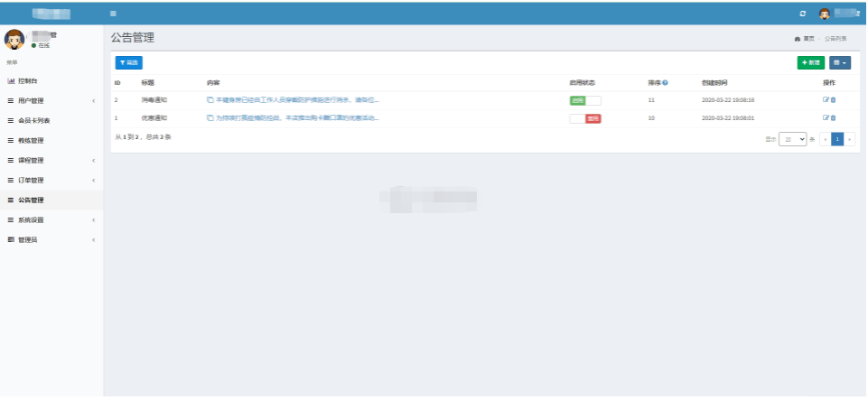Click the blue 筛选 filter button
The height and width of the screenshot is (401, 868).
pos(128,62)
